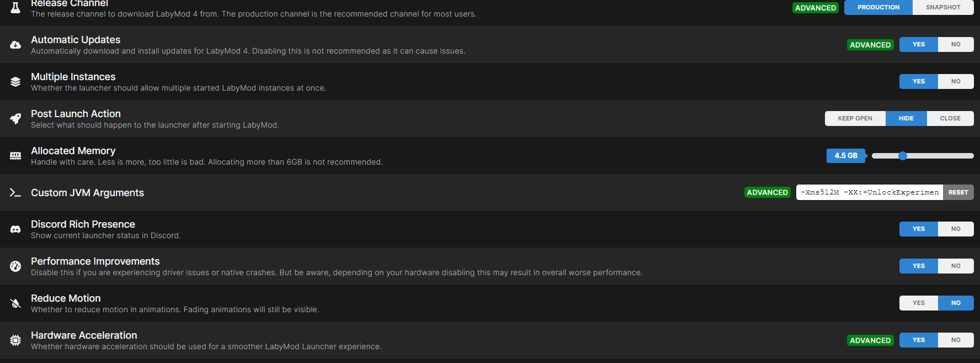
Task: Click the layers icon for Multiple Instances
Action: tap(15, 82)
